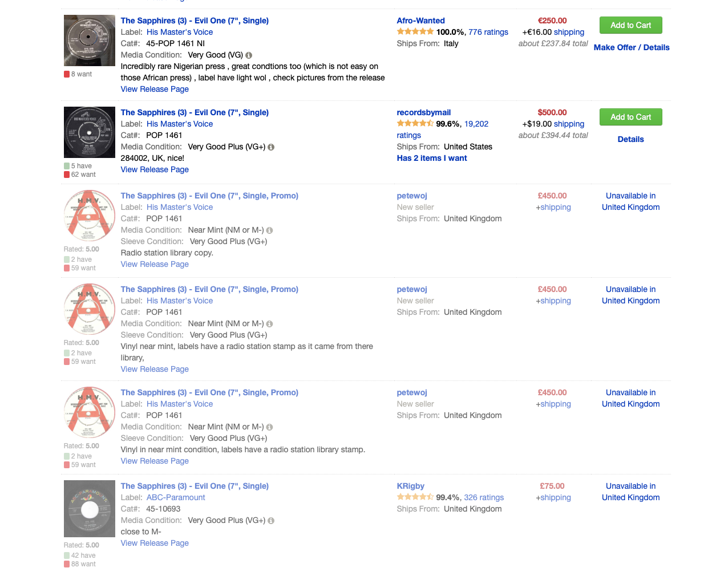
Task: Open ABC-Paramount label link
Action: (176, 497)
